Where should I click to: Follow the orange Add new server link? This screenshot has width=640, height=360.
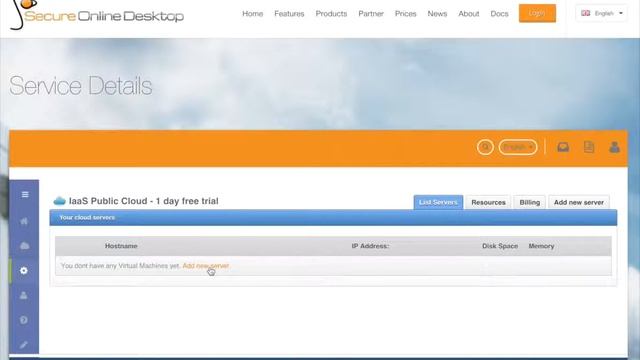(x=206, y=266)
